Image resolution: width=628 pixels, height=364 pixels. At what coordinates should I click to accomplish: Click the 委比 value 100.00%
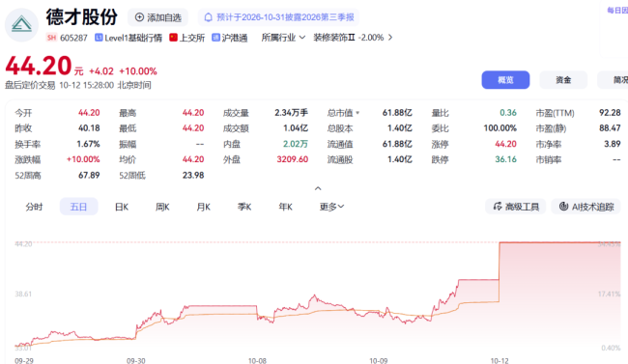click(500, 128)
